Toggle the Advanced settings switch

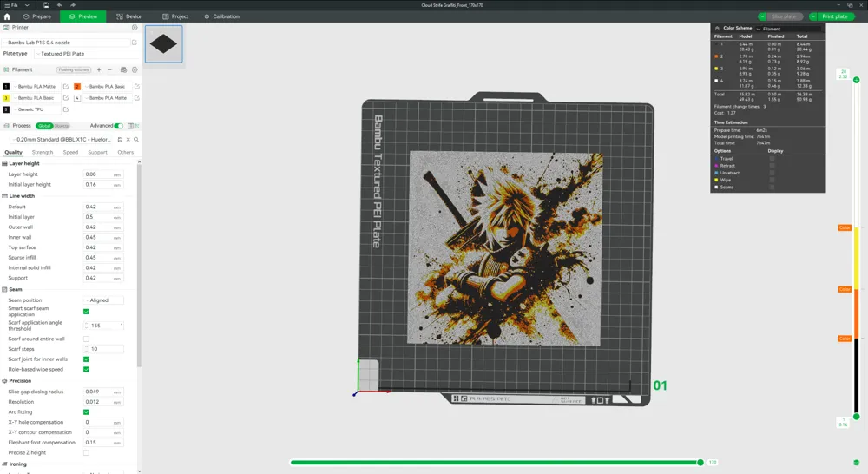(118, 126)
